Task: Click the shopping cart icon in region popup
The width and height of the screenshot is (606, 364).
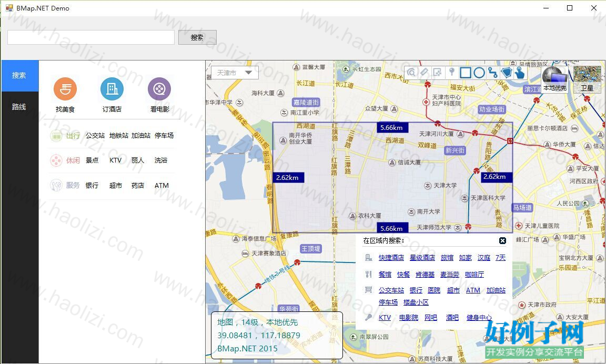Action: point(368,290)
